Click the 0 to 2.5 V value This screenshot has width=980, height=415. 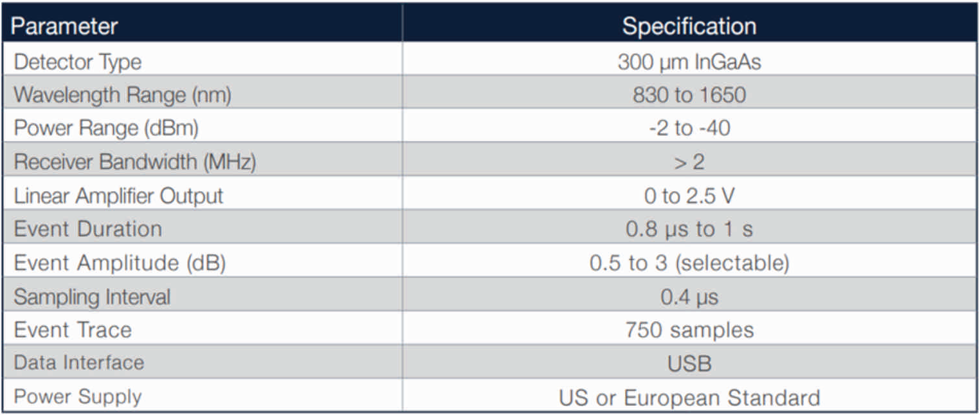[689, 196]
